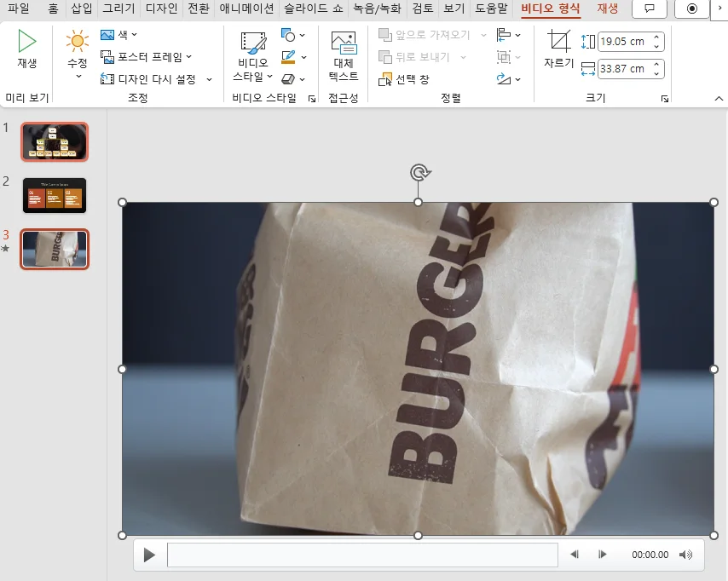Open the video border color dropdown

pos(294,56)
